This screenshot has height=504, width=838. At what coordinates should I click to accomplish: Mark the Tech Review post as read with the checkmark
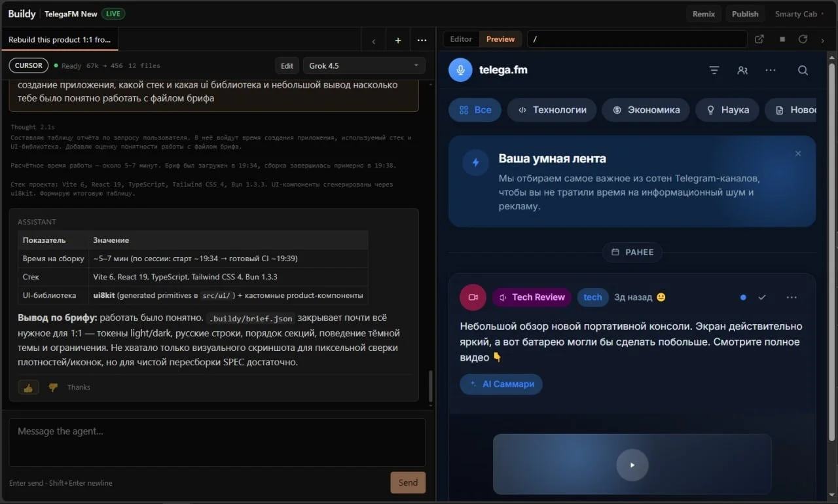point(762,297)
